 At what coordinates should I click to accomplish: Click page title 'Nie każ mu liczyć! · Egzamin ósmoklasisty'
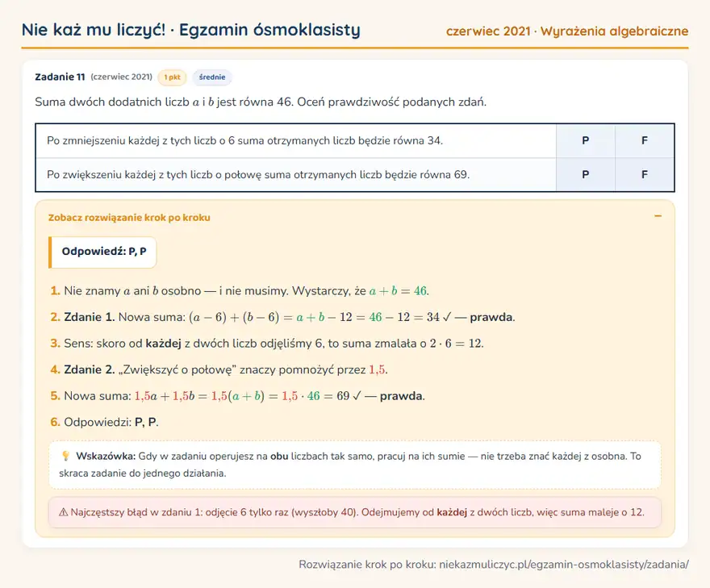pyautogui.click(x=191, y=30)
